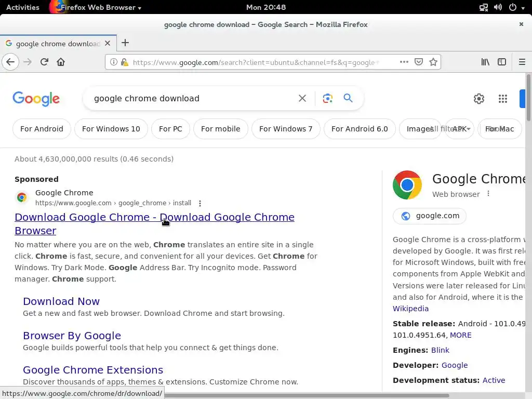532x399 pixels.
Task: Open Download Google Chrome Browser sponsored link
Action: point(154,224)
